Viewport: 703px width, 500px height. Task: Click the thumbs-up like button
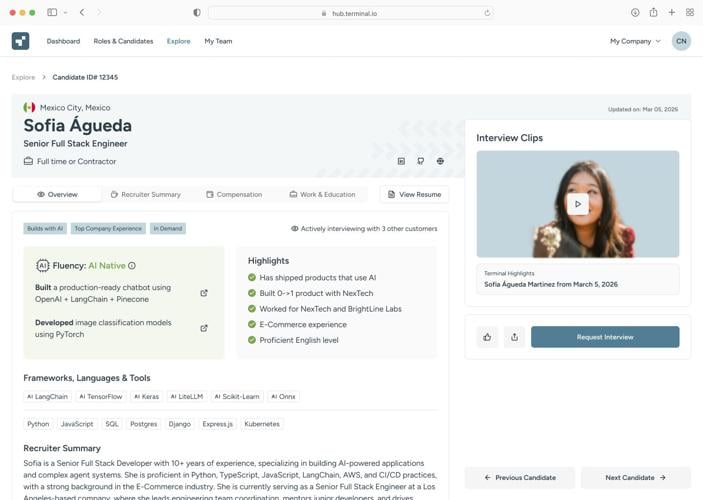(x=487, y=337)
